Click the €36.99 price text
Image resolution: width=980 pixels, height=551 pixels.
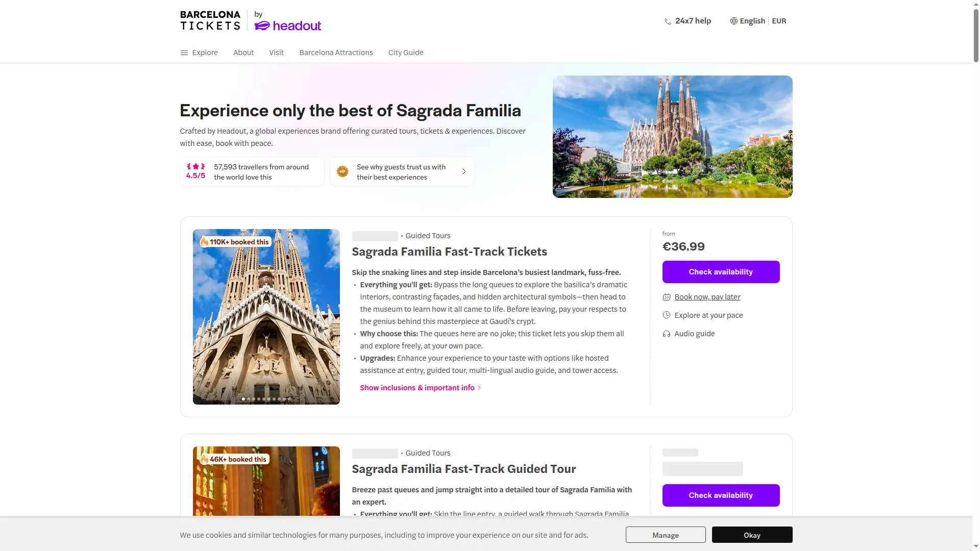coord(683,246)
